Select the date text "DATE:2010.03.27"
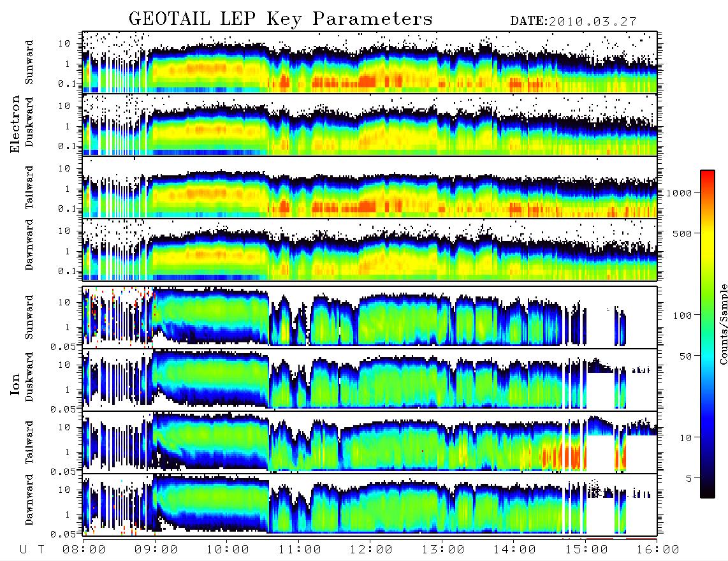The image size is (728, 561). tap(573, 22)
